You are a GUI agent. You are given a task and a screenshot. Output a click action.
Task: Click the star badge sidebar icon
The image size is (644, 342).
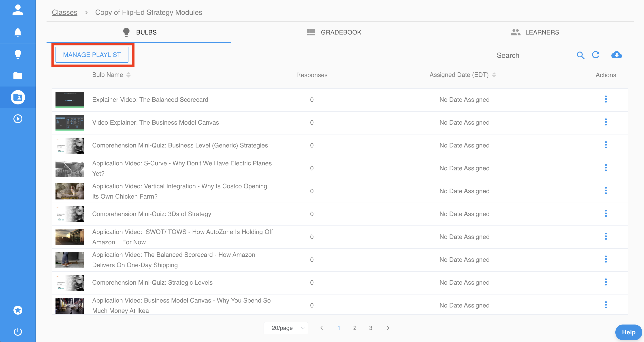point(18,310)
